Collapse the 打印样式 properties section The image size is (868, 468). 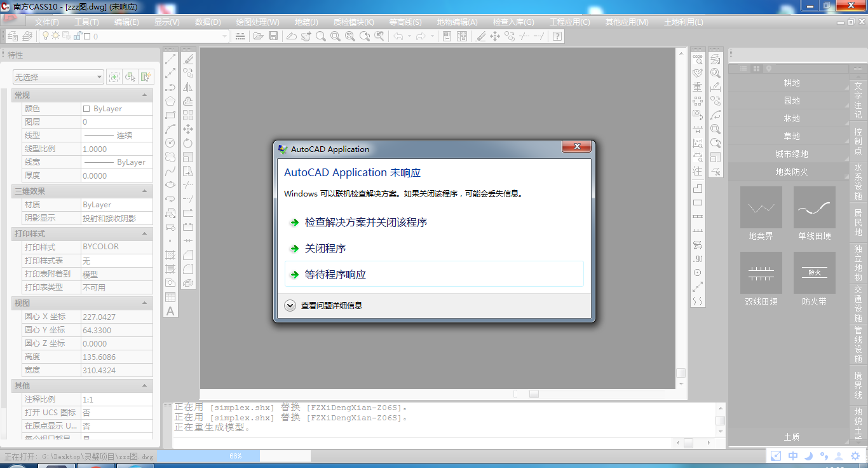point(144,233)
